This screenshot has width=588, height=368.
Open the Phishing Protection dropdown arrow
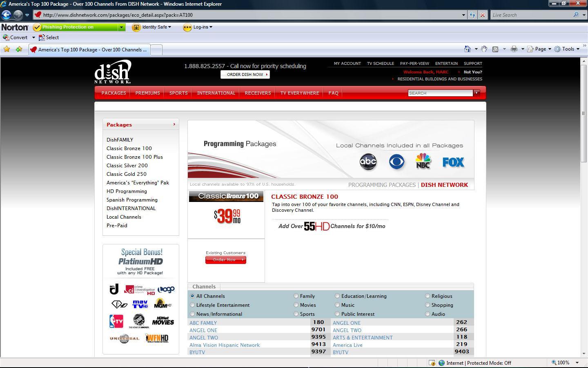[x=121, y=27]
